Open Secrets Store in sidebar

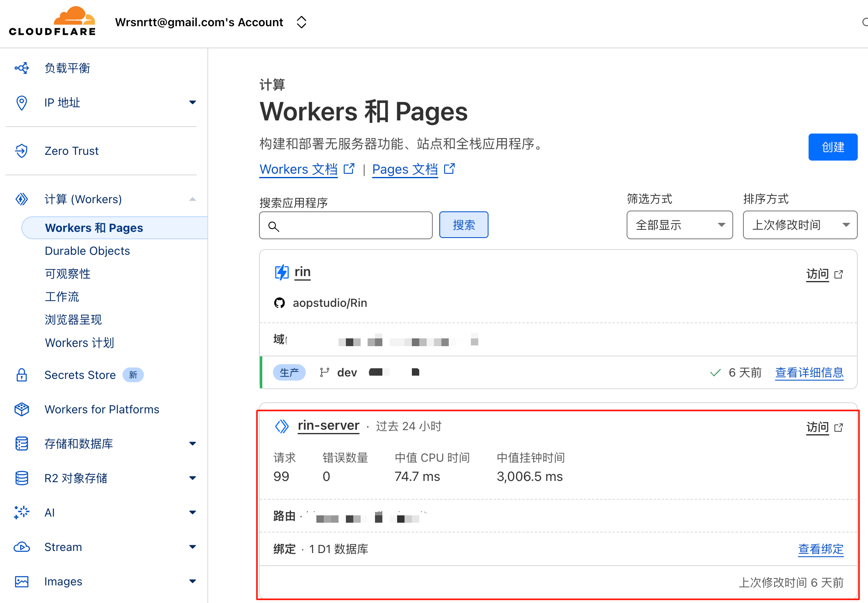coord(80,375)
